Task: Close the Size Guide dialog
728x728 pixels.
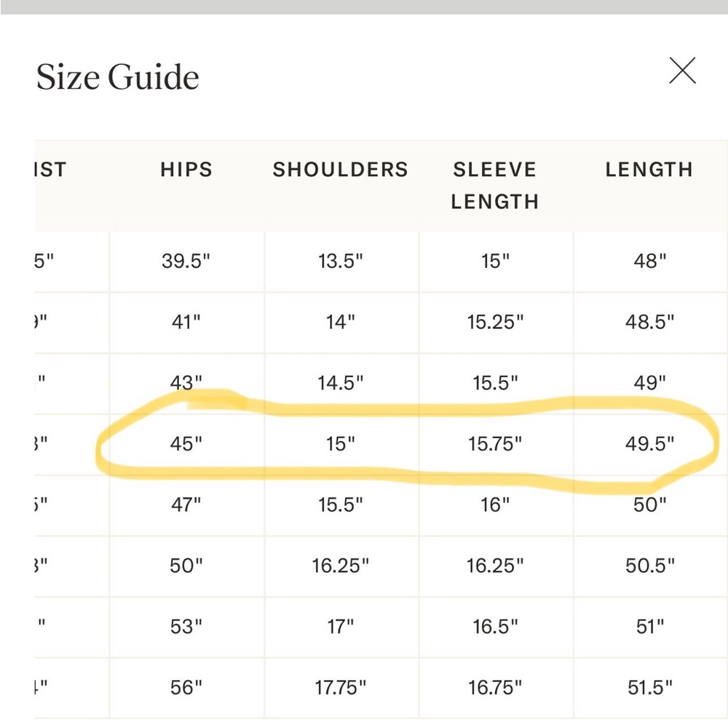Action: pos(682,71)
